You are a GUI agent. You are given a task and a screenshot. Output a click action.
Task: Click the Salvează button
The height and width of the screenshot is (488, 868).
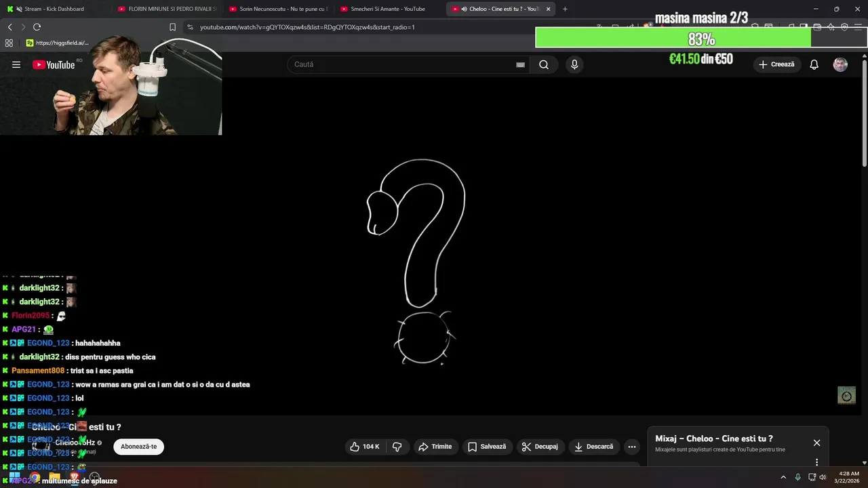tap(487, 447)
